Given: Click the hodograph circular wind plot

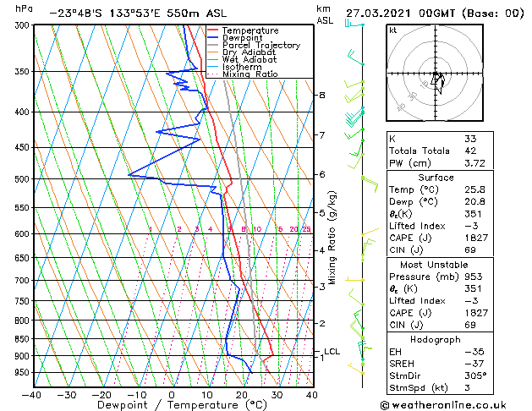Looking at the screenshot, I should point(435,73).
